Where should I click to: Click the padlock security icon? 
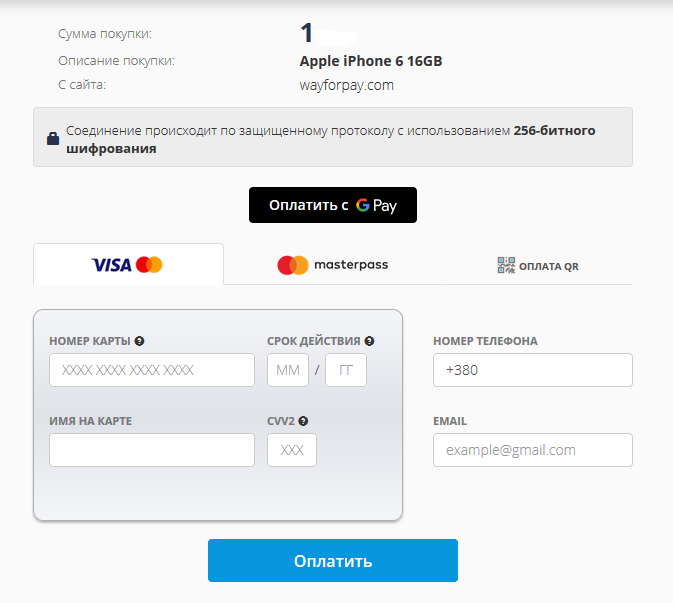pyautogui.click(x=53, y=138)
